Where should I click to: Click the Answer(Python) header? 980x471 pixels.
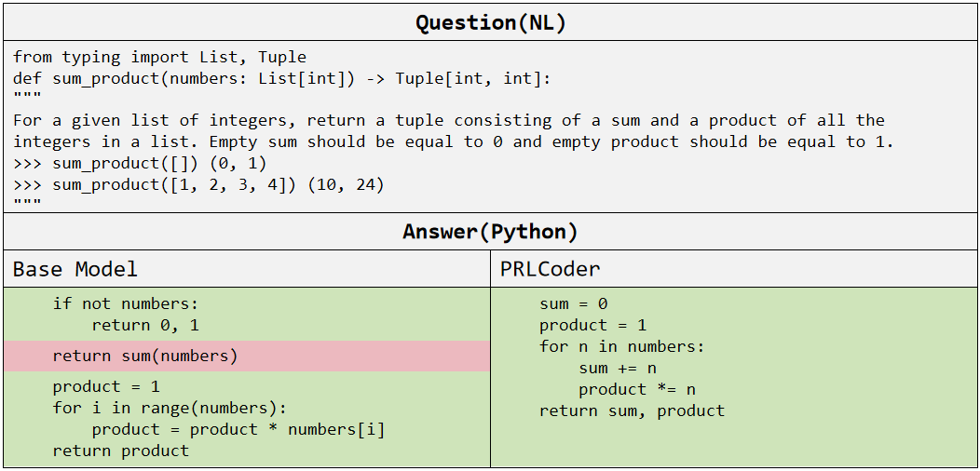click(x=490, y=232)
